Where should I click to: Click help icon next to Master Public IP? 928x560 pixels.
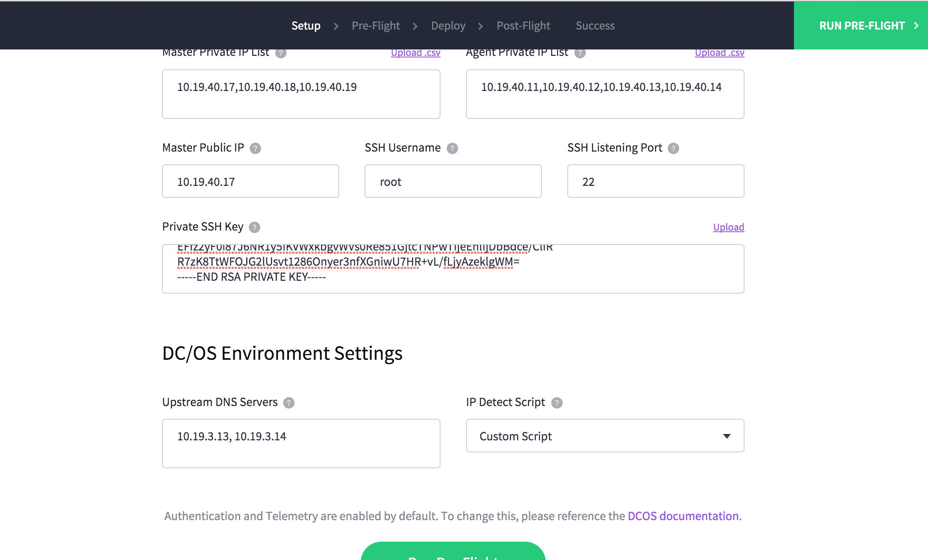(x=255, y=148)
